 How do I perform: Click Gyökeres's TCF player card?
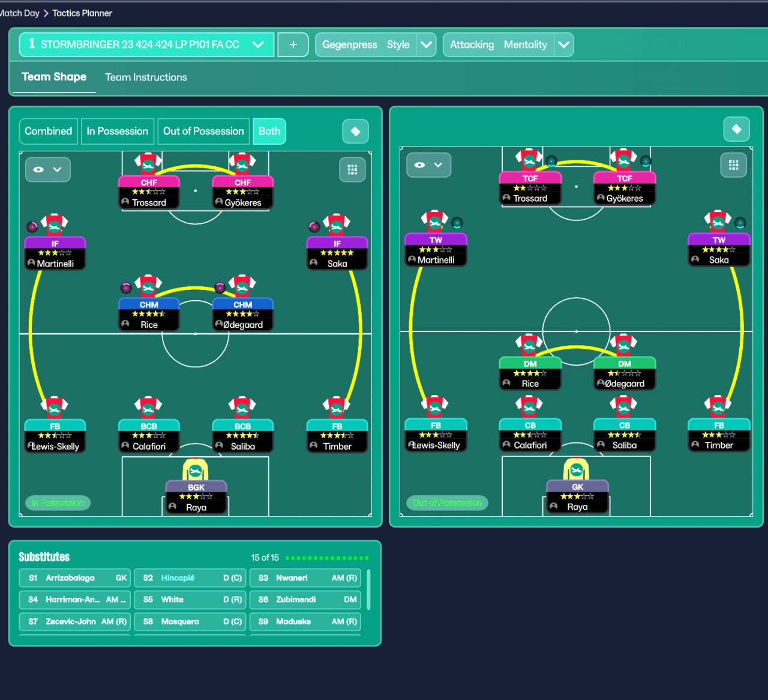[x=625, y=189]
